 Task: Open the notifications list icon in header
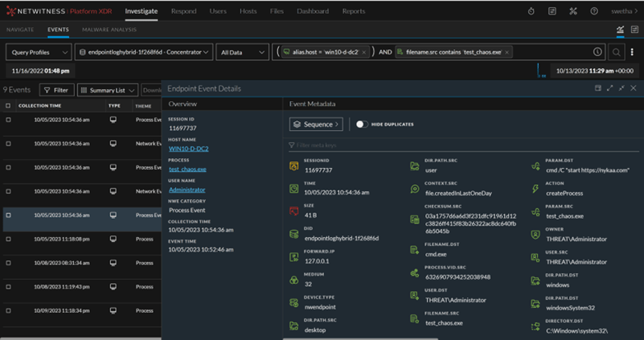point(552,12)
